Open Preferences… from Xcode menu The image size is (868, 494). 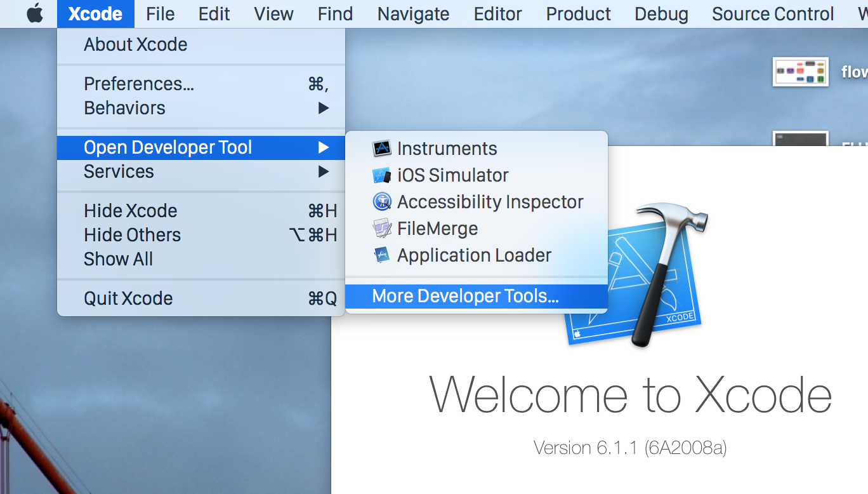click(201, 84)
